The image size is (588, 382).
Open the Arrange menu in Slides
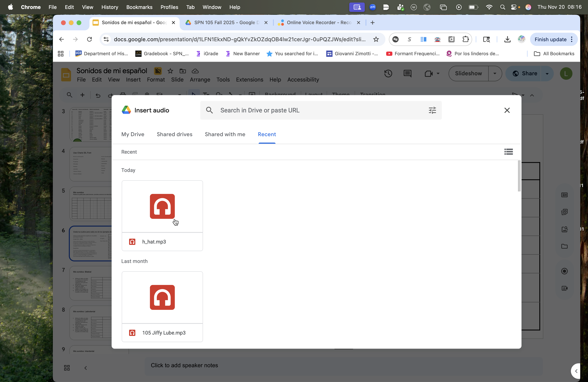click(x=200, y=80)
